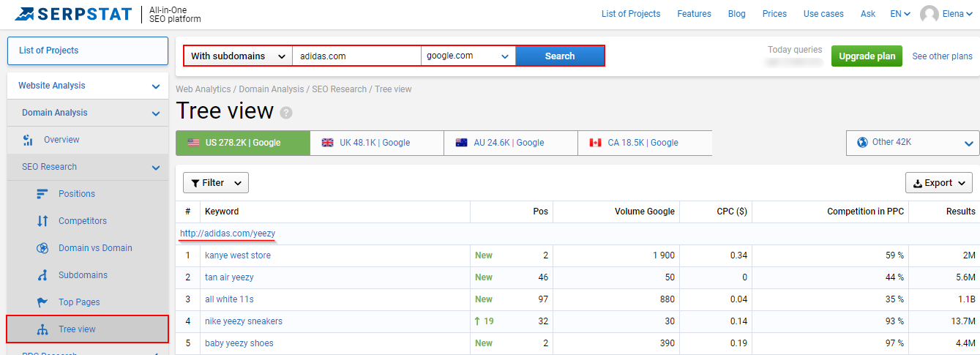Open the nike yeezy sneakers keyword
This screenshot has width=980, height=355.
click(x=244, y=321)
